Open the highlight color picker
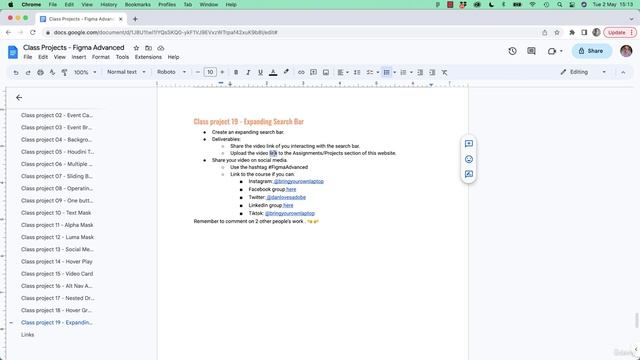Image resolution: width=640 pixels, height=360 pixels. pos(286,72)
